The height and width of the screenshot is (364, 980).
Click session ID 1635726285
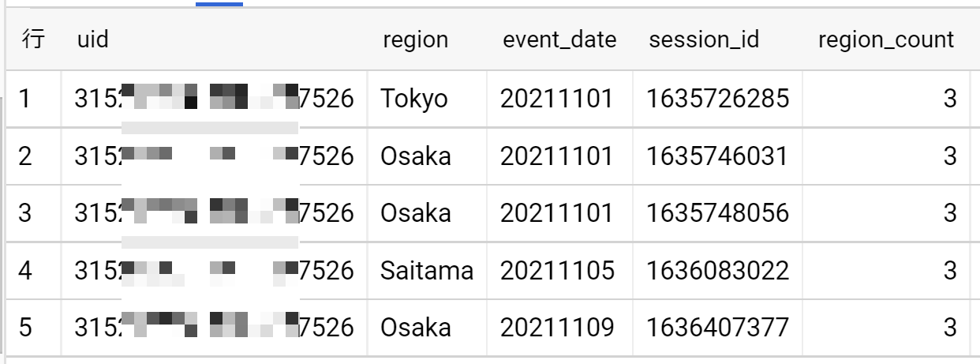pos(717,98)
